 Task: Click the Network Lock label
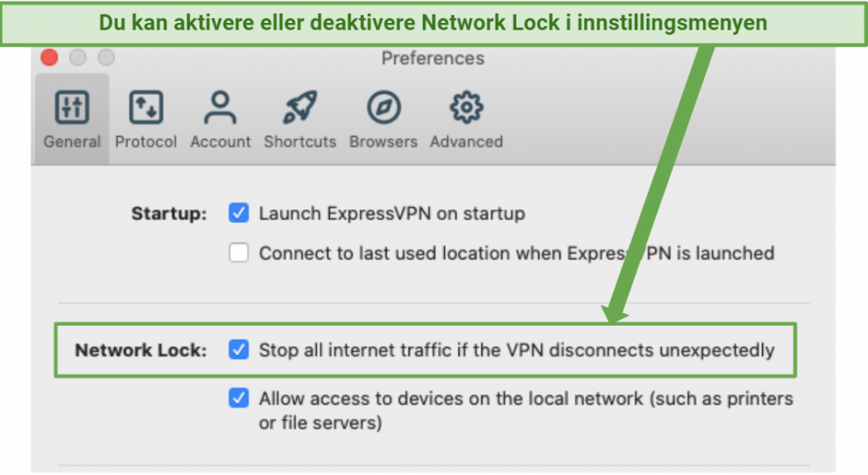click(141, 350)
